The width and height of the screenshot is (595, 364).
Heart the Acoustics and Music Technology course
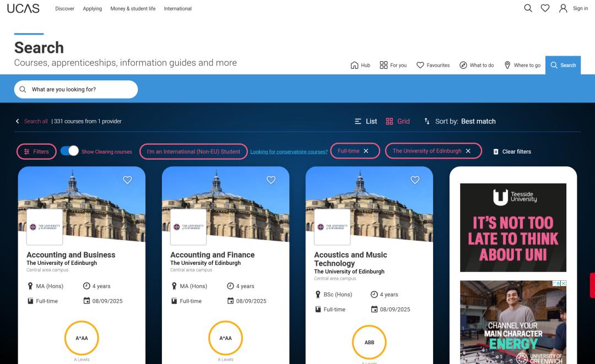pos(415,180)
